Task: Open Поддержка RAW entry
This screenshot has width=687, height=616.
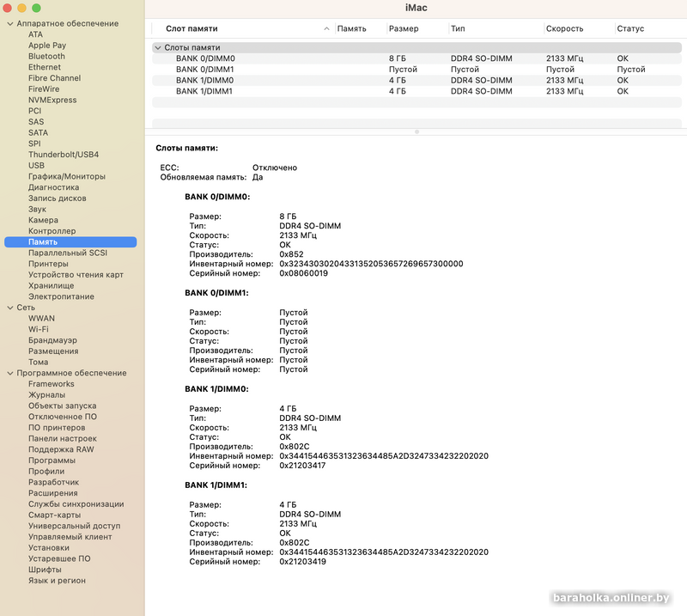Action: 61,449
